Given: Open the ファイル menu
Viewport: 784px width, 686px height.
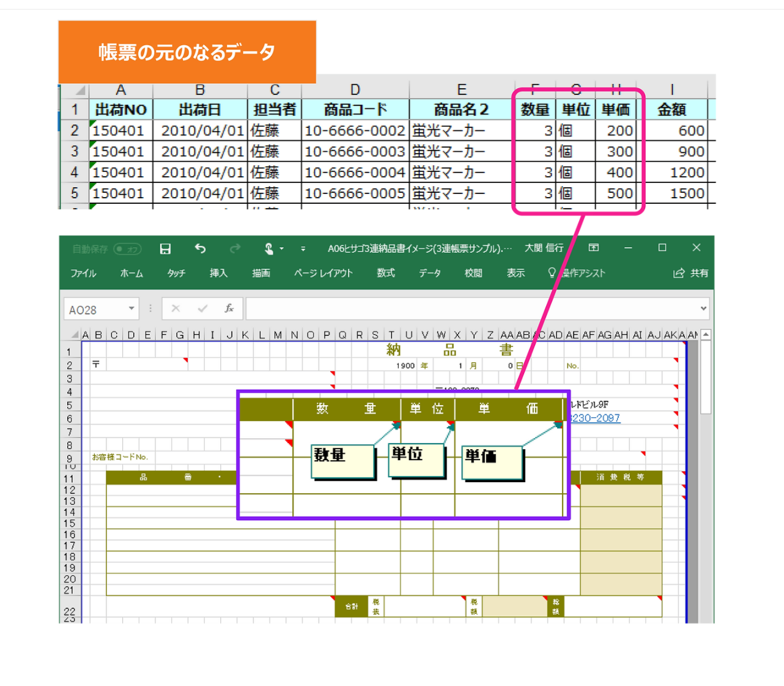Looking at the screenshot, I should coord(83,273).
